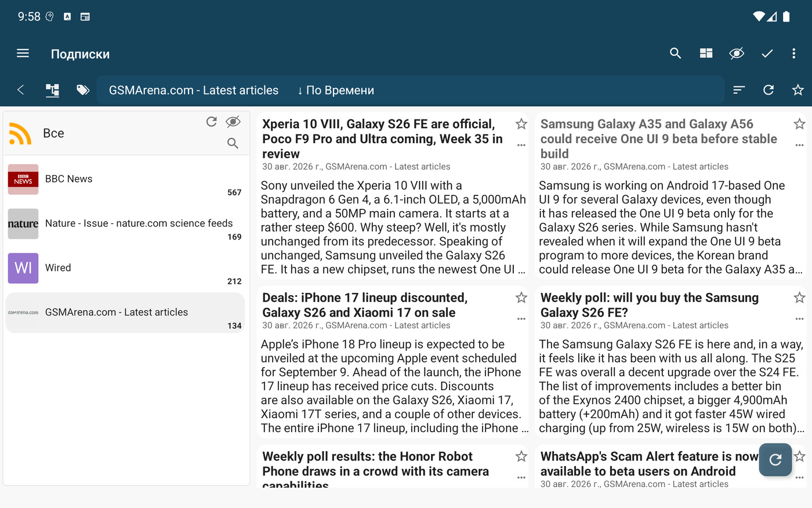Tap the floating refresh button

pyautogui.click(x=775, y=460)
